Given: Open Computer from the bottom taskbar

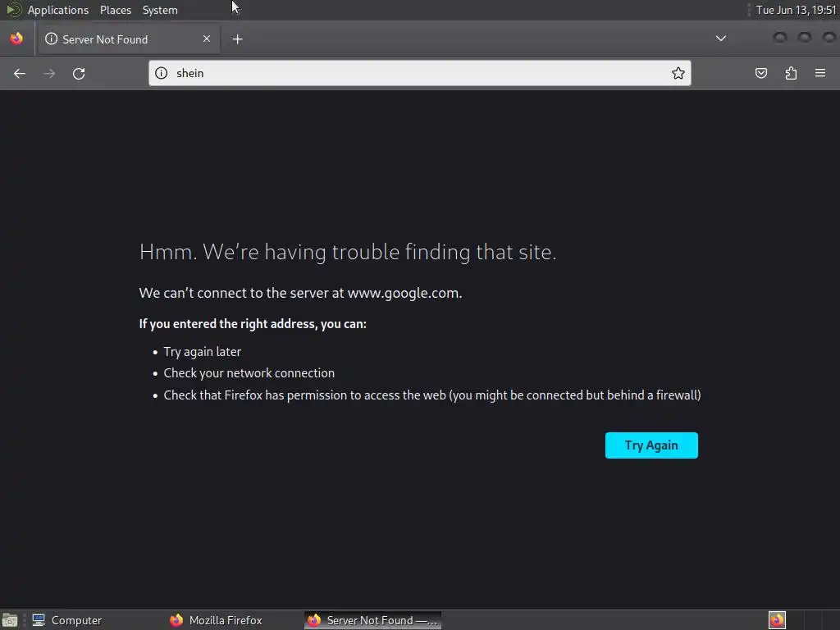Looking at the screenshot, I should coord(68,620).
